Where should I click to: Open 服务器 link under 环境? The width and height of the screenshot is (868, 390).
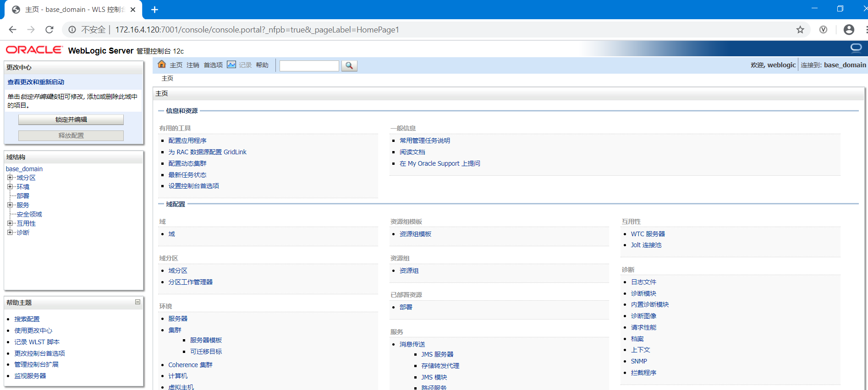pos(178,319)
